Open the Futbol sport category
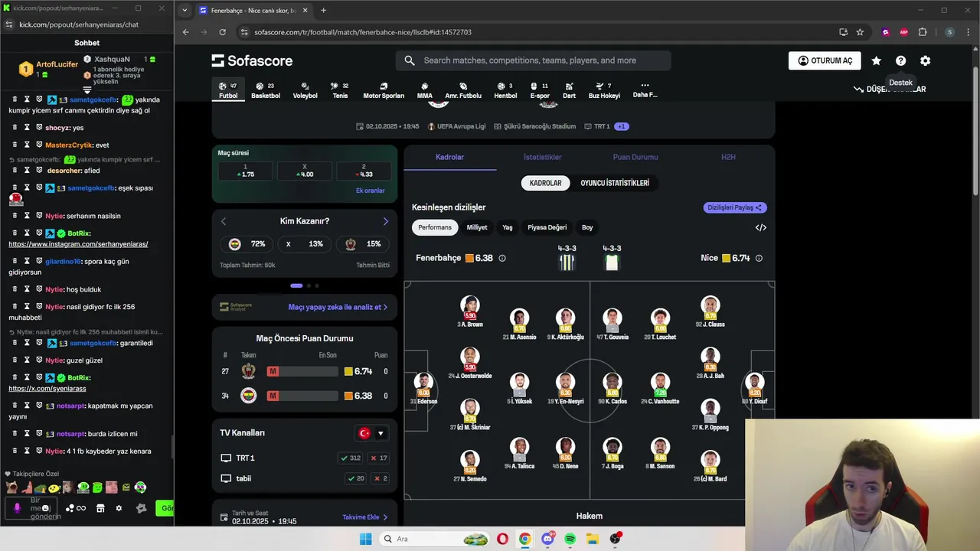 click(228, 90)
